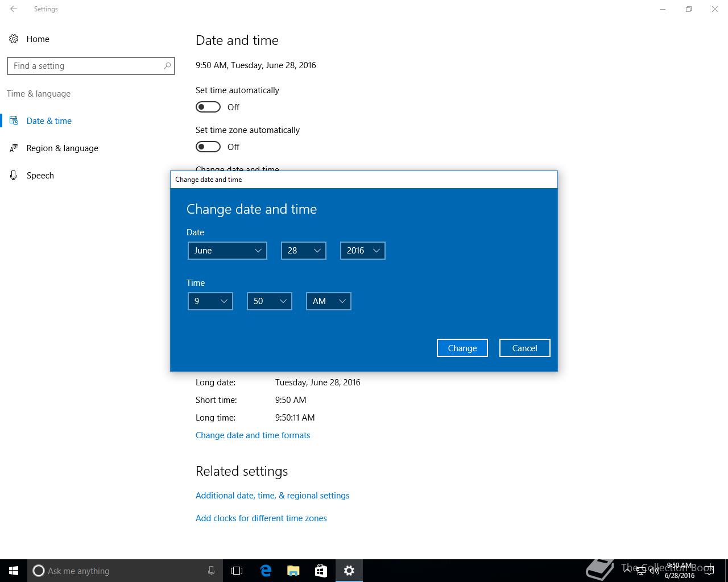Toggle Set time automatically switch

(x=208, y=107)
